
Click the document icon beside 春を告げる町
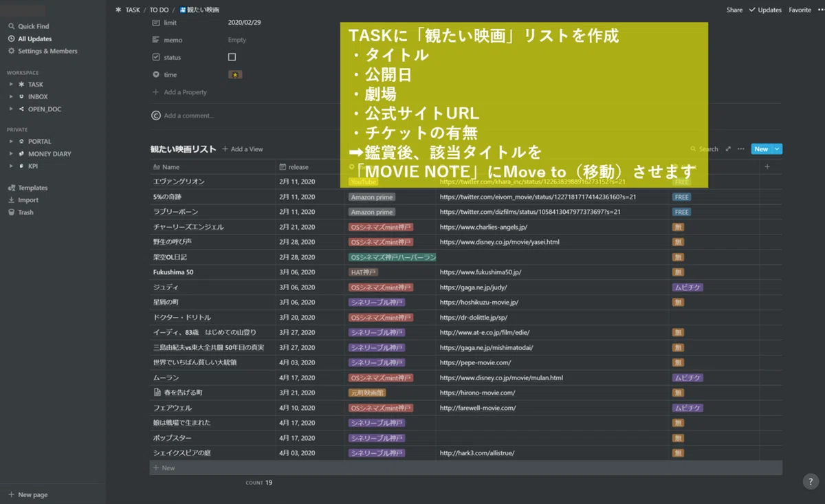pos(157,393)
